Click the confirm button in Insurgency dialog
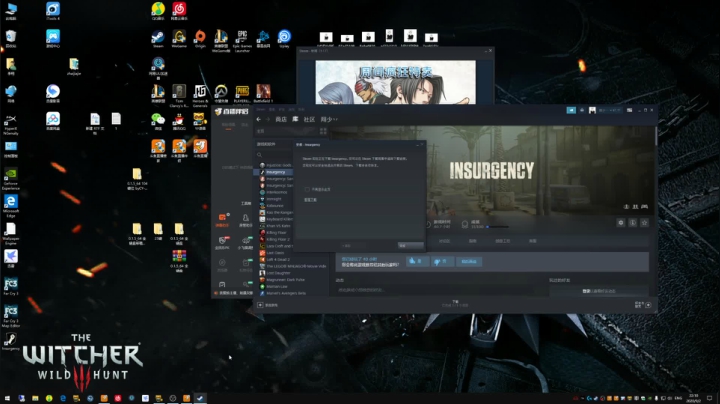 (x=410, y=246)
